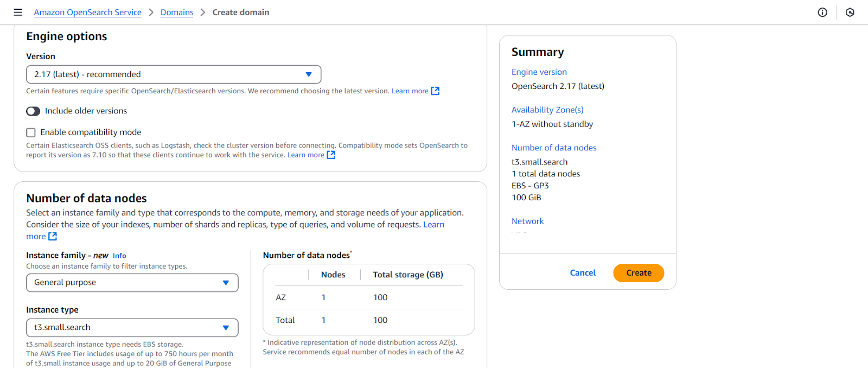The width and height of the screenshot is (868, 368).
Task: Click the AZ row label in table
Action: point(281,298)
